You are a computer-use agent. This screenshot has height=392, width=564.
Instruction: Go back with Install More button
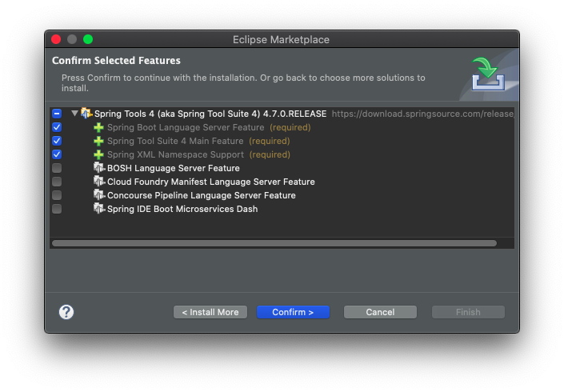tap(210, 312)
